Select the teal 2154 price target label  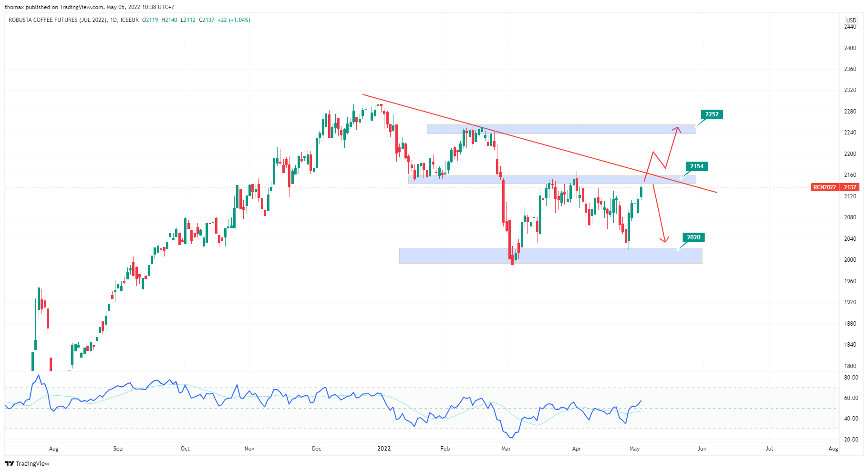click(x=696, y=166)
